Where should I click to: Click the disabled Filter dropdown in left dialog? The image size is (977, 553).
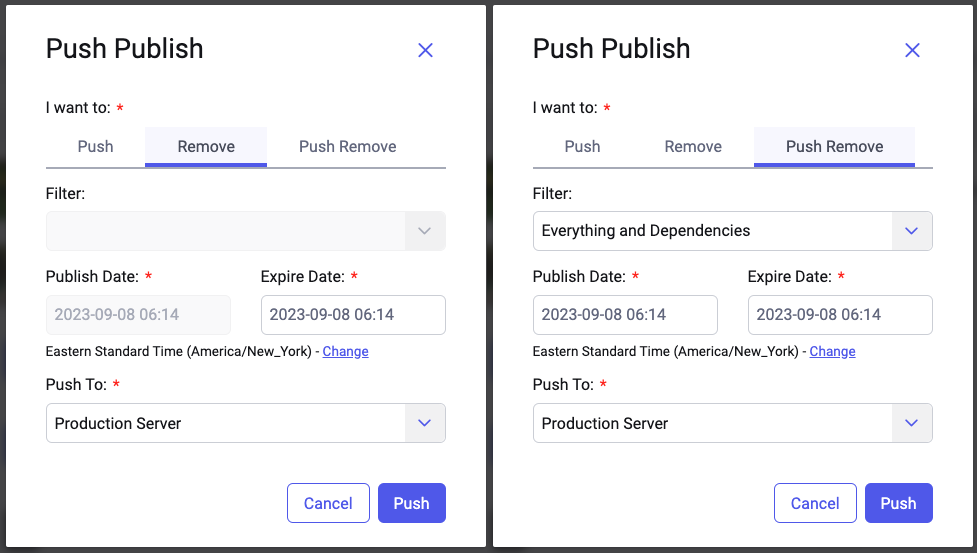[x=245, y=231]
